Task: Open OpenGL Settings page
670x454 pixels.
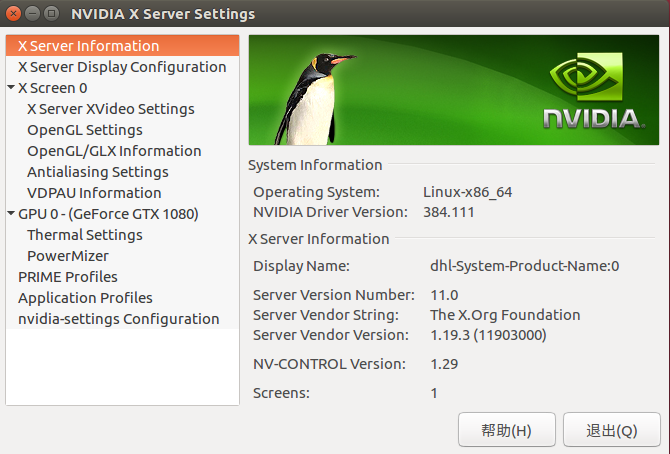Action: (x=85, y=130)
